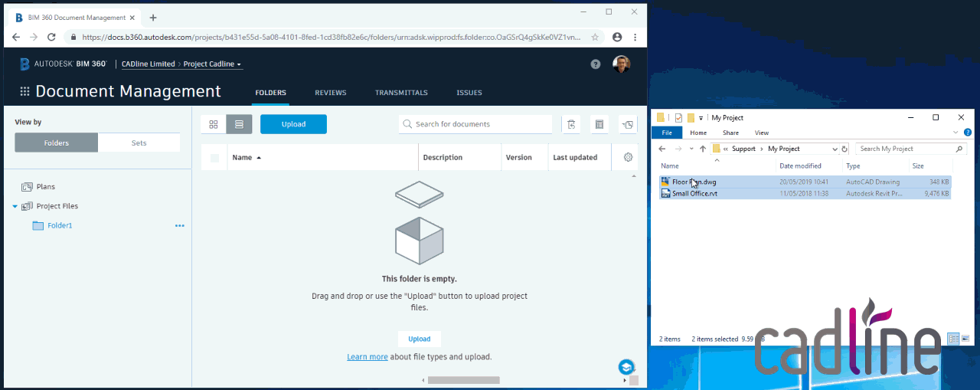
Task: Open Explorer Home ribbon tab
Action: coord(698,133)
